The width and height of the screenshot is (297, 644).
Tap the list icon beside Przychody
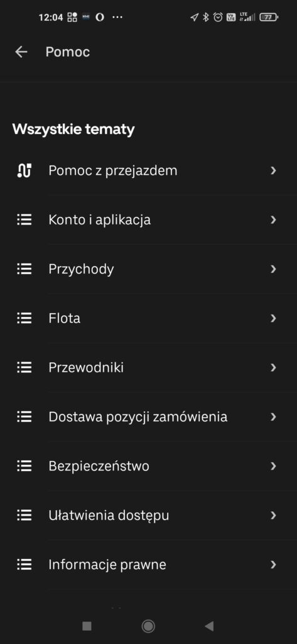click(x=24, y=269)
